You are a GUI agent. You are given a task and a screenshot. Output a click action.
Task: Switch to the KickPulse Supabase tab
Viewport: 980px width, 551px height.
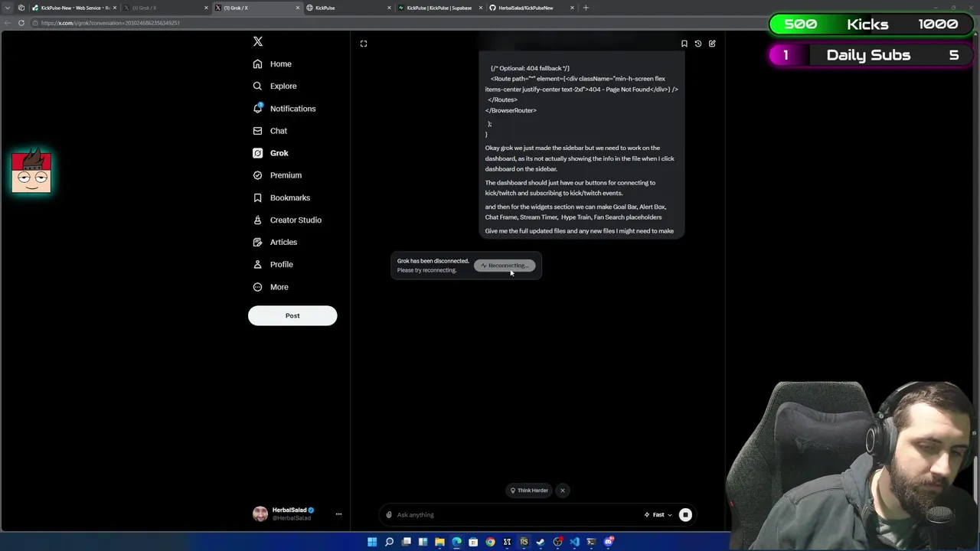tap(439, 8)
